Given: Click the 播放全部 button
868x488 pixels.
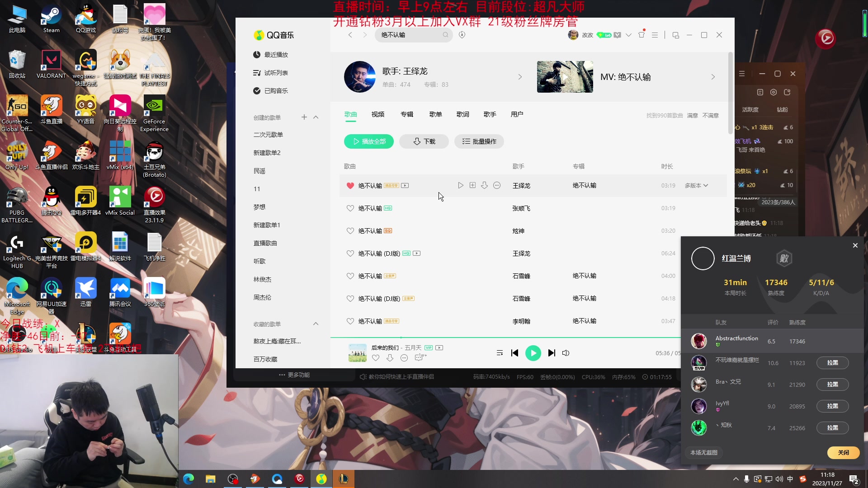Looking at the screenshot, I should pos(368,141).
